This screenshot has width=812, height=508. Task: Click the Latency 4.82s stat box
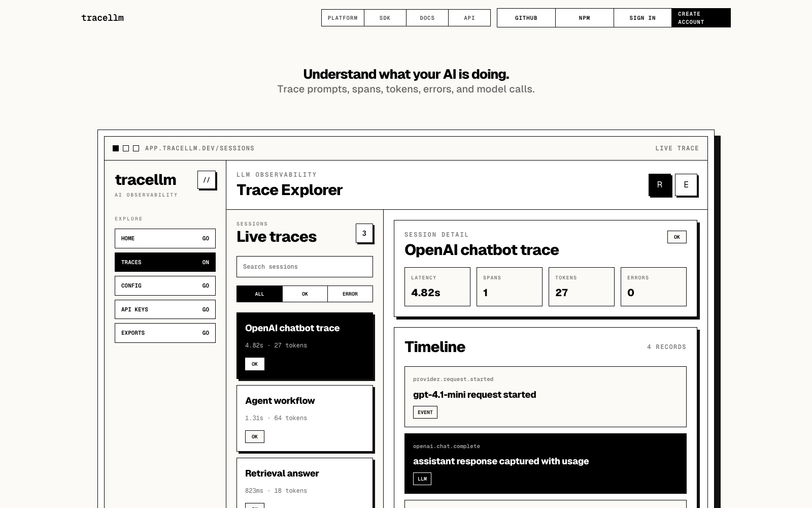point(437,287)
